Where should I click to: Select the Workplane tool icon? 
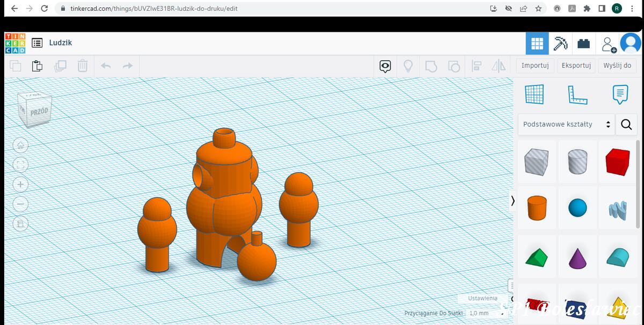click(535, 95)
